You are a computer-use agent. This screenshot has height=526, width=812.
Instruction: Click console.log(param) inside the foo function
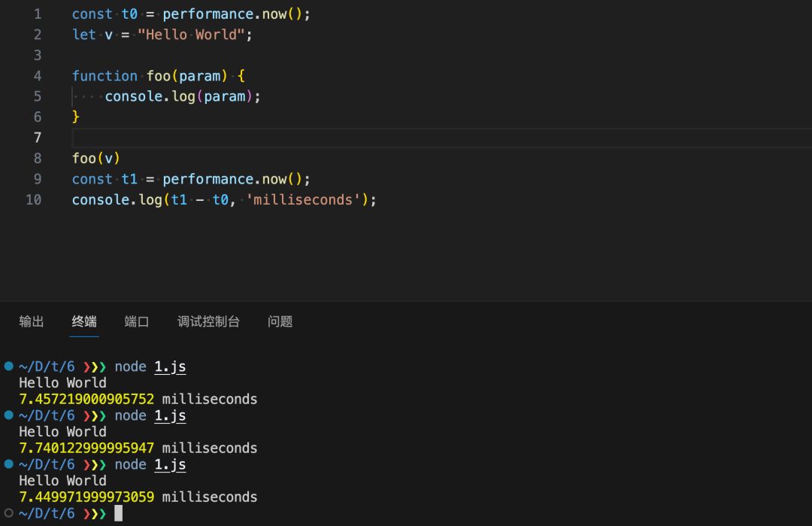(182, 96)
